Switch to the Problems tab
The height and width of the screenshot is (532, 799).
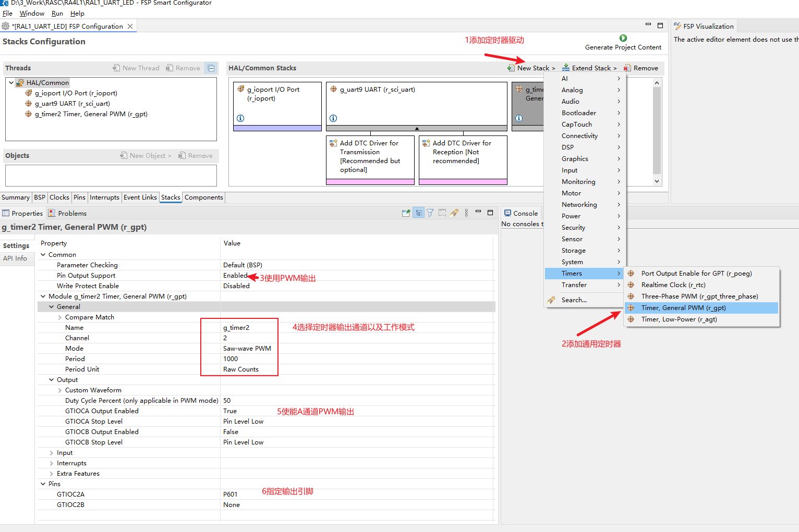tap(67, 213)
